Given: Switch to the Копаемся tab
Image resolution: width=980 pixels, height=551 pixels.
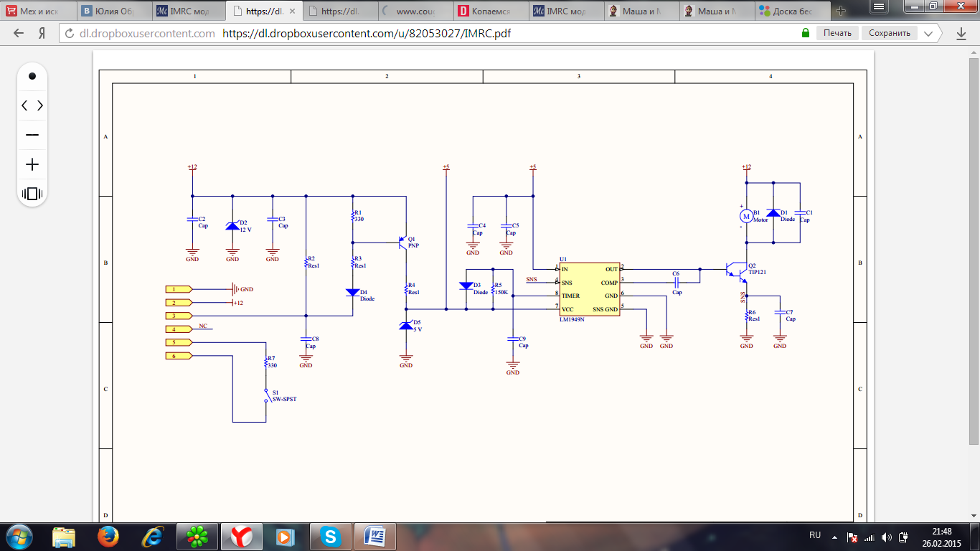Looking at the screenshot, I should tap(491, 11).
